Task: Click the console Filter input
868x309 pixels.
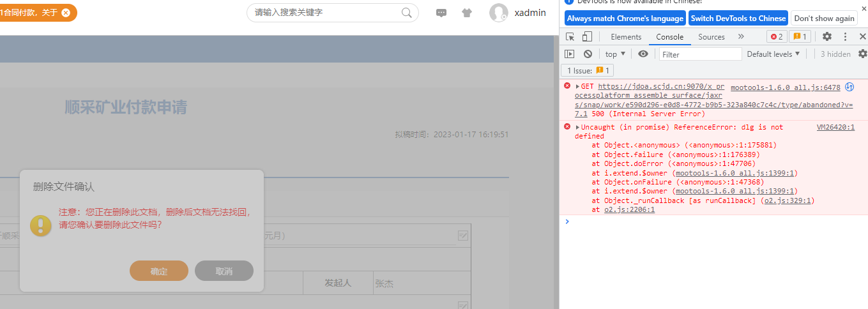Action: point(700,54)
